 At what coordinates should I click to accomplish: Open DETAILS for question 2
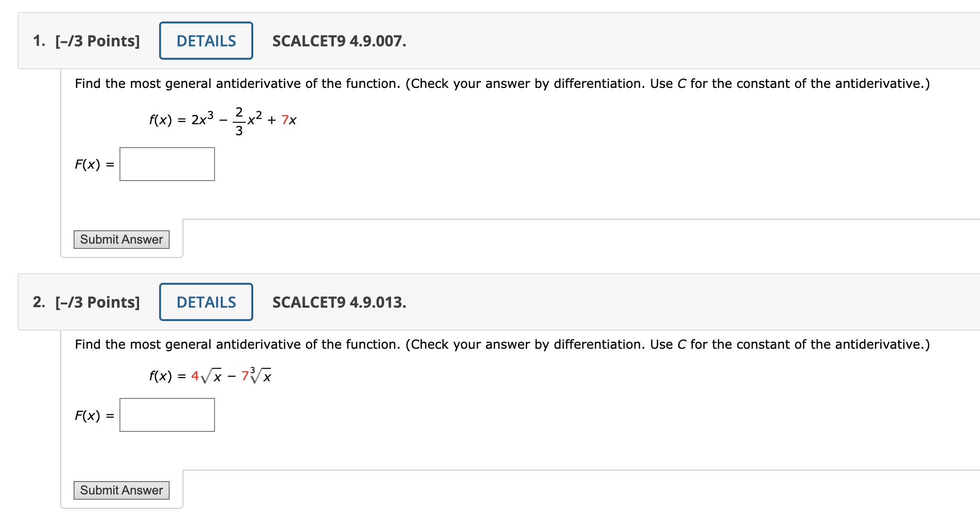[205, 302]
